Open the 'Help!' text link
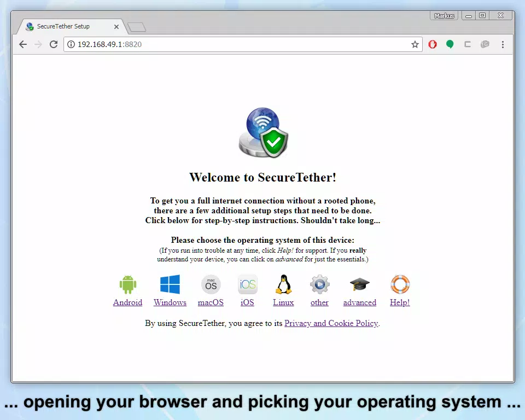Image resolution: width=525 pixels, height=420 pixels. coord(400,302)
